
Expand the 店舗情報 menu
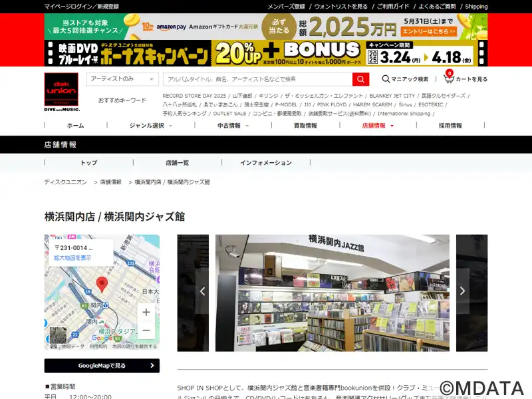[x=378, y=126]
